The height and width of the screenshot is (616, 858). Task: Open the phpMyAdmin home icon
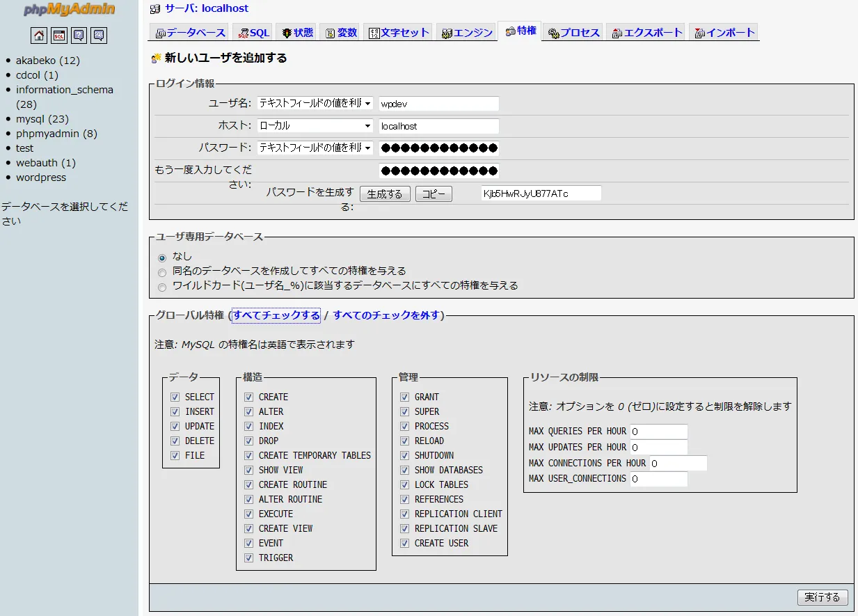pos(39,35)
